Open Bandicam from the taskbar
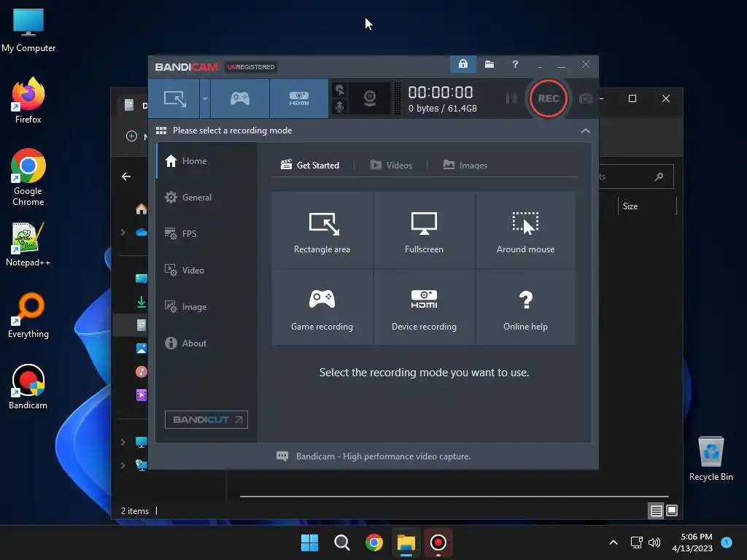This screenshot has height=560, width=747. tap(438, 542)
